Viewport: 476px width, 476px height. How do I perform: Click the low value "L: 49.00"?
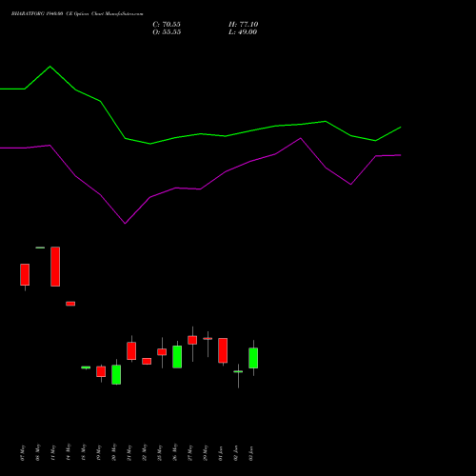243,32
